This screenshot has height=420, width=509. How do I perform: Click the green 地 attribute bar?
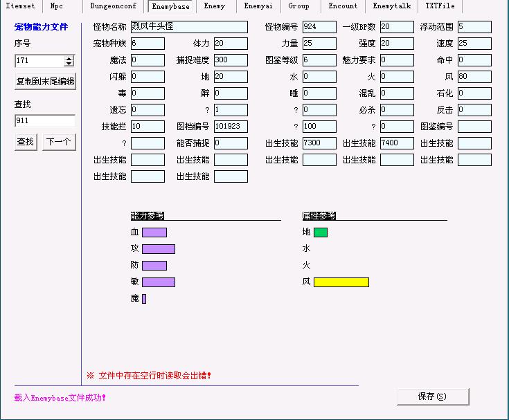coord(320,232)
